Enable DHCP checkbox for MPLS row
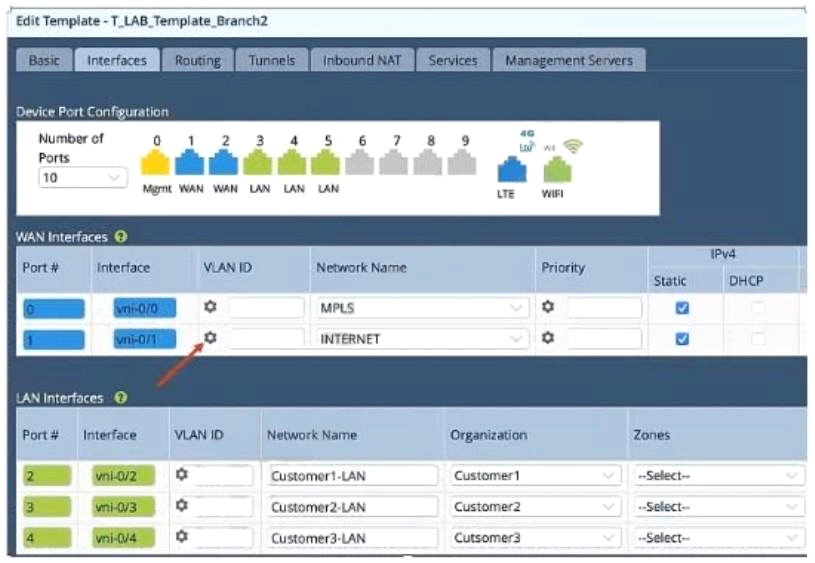 click(757, 308)
